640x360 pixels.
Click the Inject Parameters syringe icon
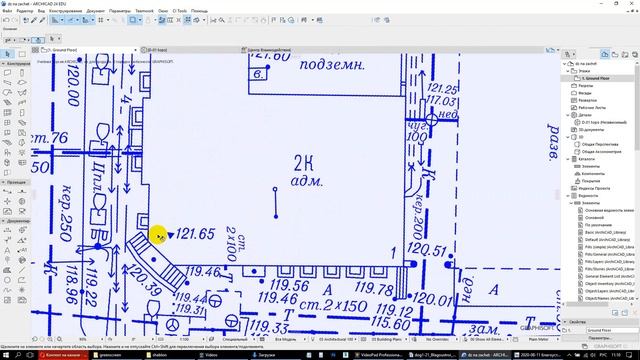(x=42, y=20)
